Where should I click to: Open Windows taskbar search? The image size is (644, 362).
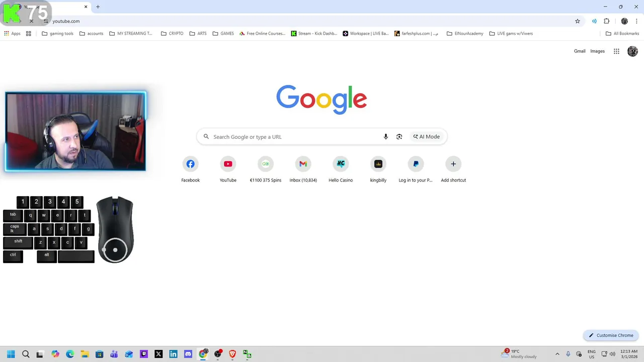tap(26, 354)
